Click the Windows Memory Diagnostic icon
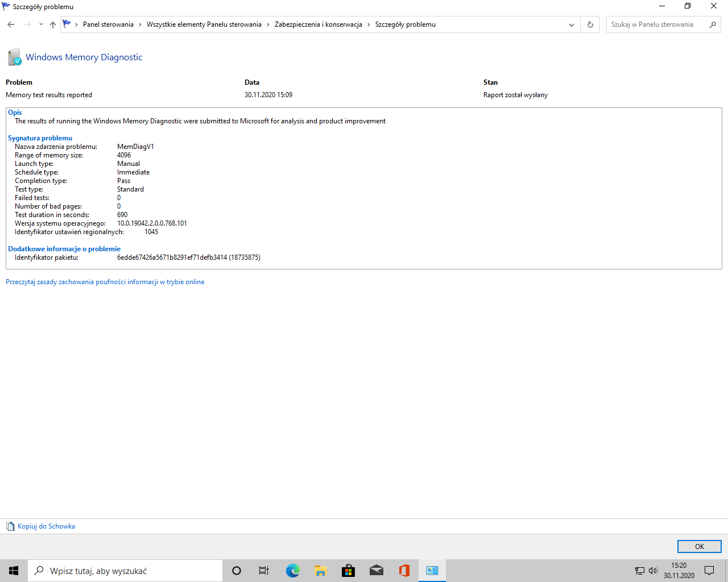This screenshot has width=728, height=582. (x=15, y=57)
